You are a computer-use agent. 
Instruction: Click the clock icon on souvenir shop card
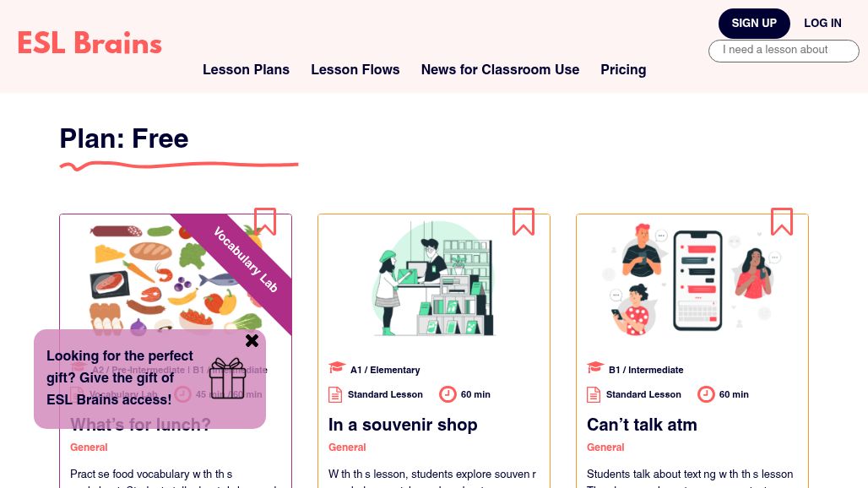tap(448, 394)
